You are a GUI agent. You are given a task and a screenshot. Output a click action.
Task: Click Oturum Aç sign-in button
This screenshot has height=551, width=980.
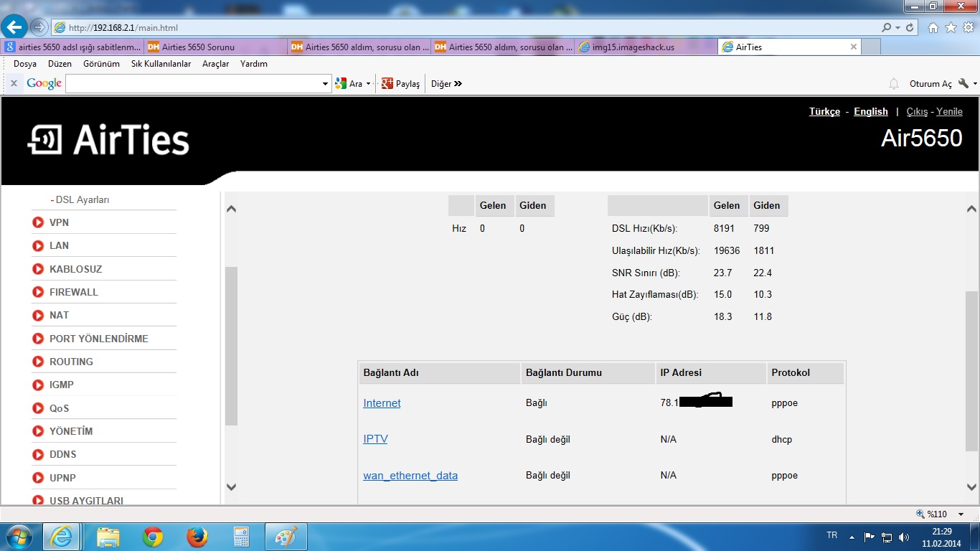coord(930,84)
